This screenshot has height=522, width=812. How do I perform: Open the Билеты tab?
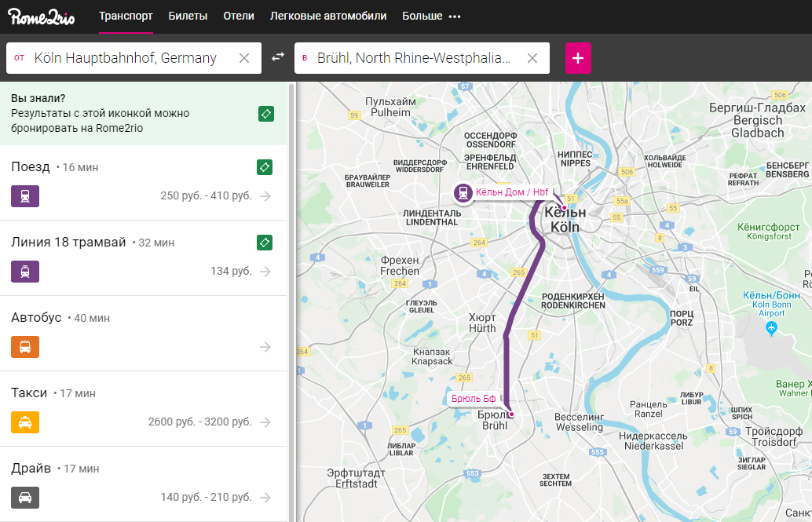(188, 16)
